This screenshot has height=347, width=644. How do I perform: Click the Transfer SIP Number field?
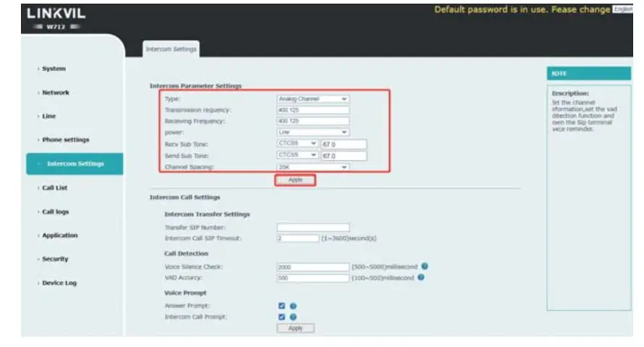coord(313,227)
